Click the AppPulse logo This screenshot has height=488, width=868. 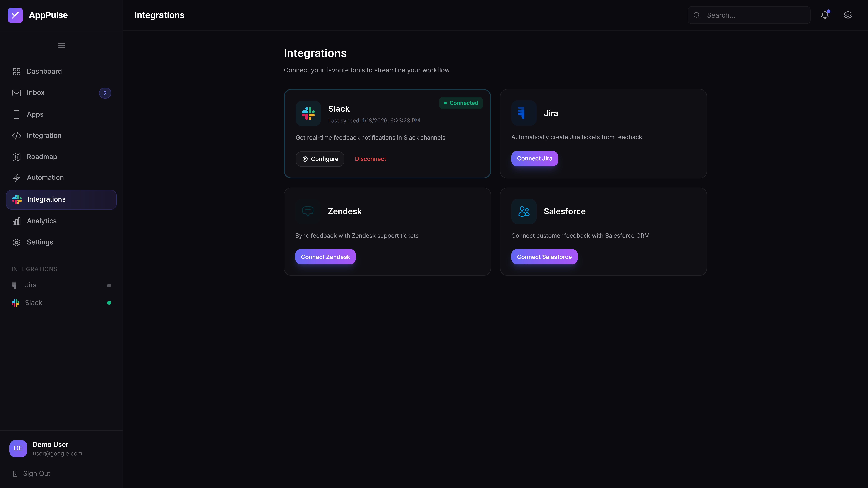[15, 15]
